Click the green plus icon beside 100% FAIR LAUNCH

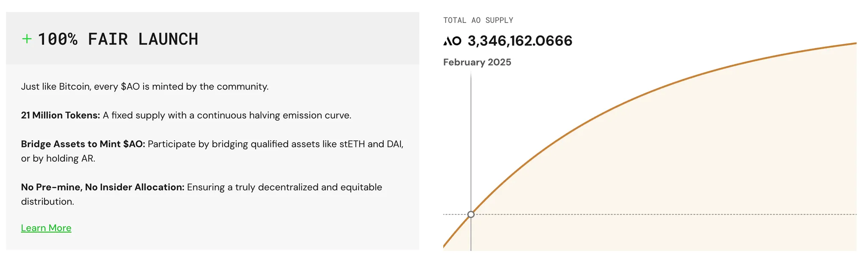pyautogui.click(x=27, y=39)
